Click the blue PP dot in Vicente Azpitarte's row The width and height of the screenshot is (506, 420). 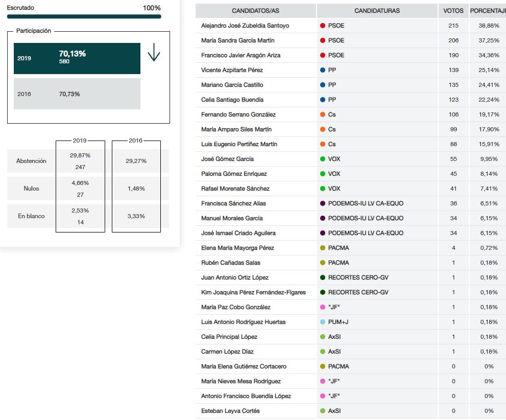pyautogui.click(x=322, y=70)
